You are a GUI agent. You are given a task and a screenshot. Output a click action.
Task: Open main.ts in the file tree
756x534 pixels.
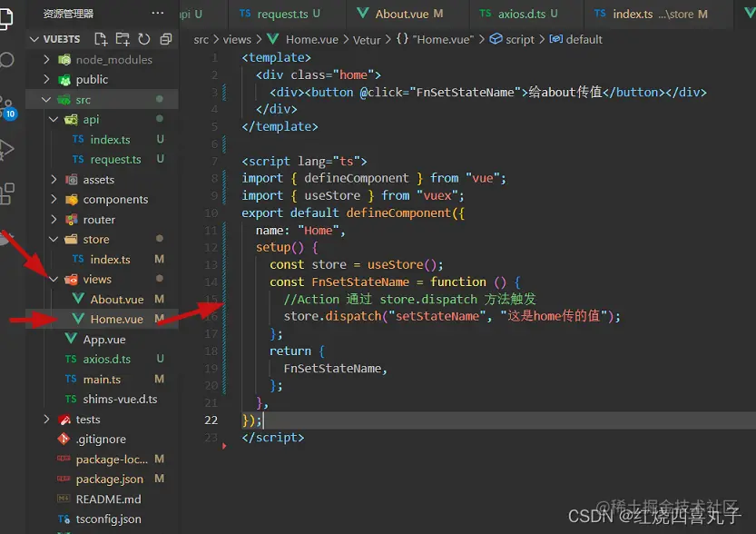pyautogui.click(x=102, y=380)
